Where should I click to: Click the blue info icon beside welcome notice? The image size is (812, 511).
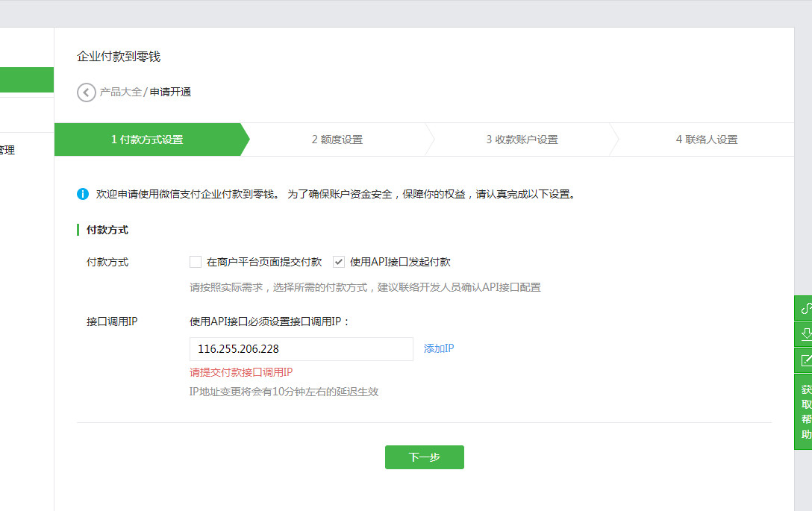(83, 194)
